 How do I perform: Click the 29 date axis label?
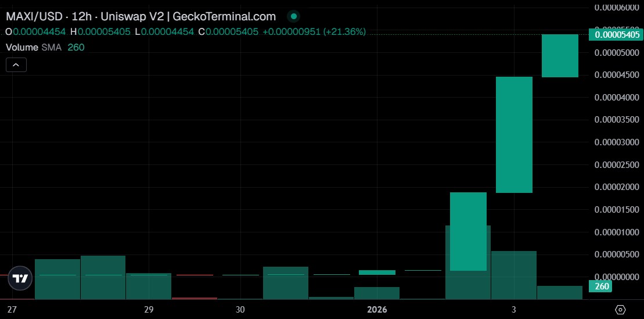(149, 310)
